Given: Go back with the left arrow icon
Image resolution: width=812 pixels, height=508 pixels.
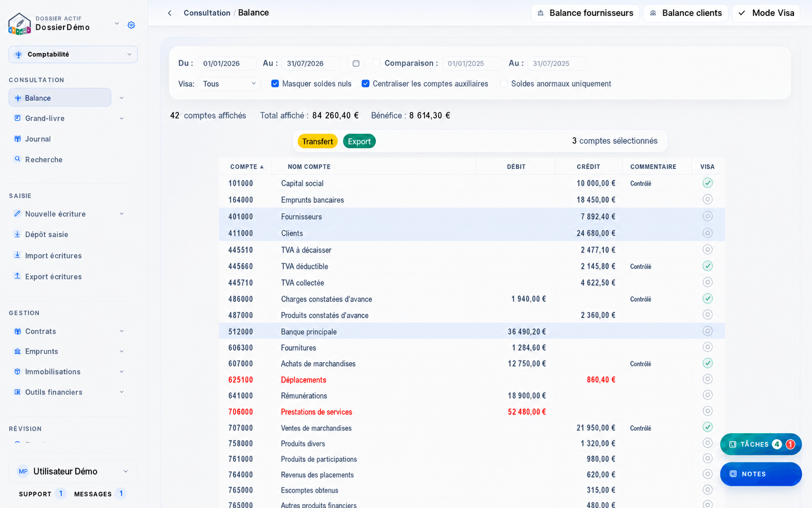Looking at the screenshot, I should (169, 13).
